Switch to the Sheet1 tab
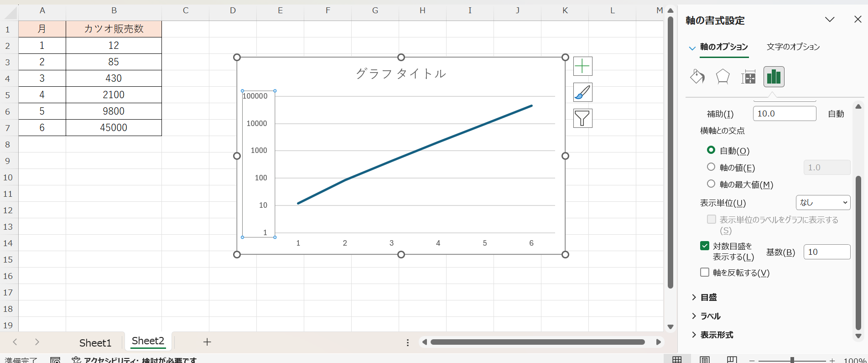868x363 pixels. click(x=95, y=343)
